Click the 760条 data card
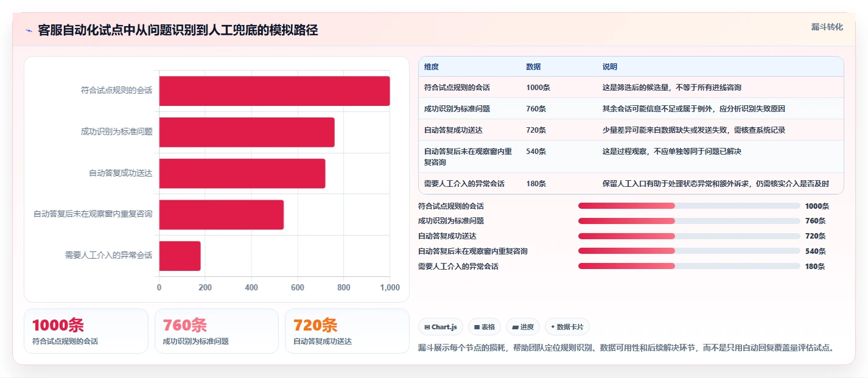Screen dimensions: 868x378 pos(217,331)
